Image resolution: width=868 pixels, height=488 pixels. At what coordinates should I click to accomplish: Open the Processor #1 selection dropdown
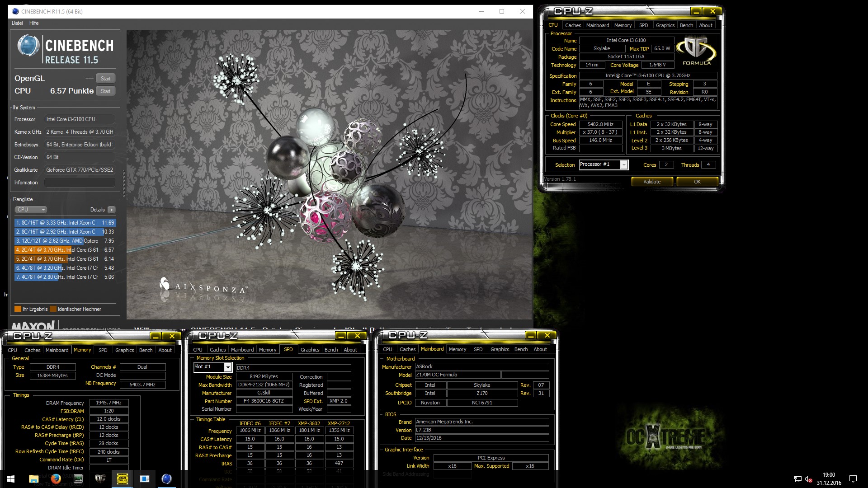point(624,165)
